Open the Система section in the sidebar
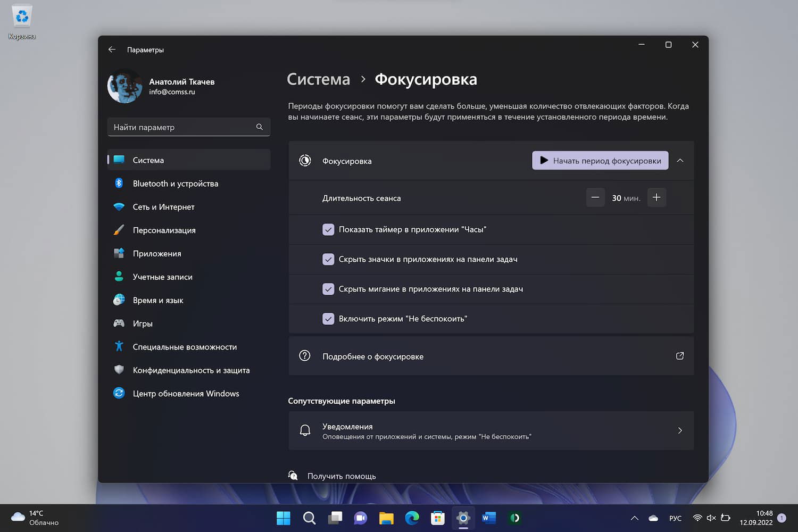 pos(189,160)
